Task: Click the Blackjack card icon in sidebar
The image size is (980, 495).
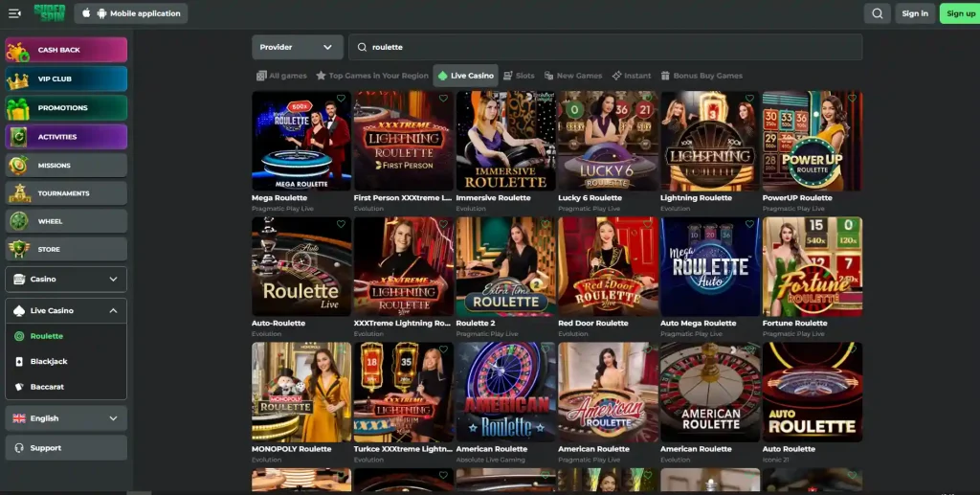Action: pyautogui.click(x=19, y=361)
